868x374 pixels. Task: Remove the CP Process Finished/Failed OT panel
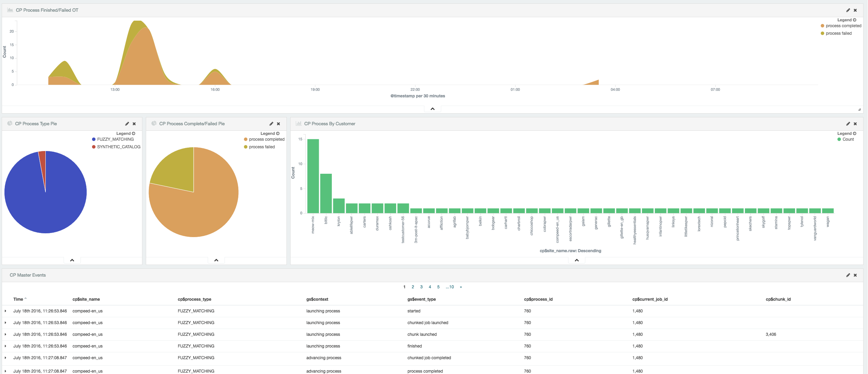(x=855, y=10)
